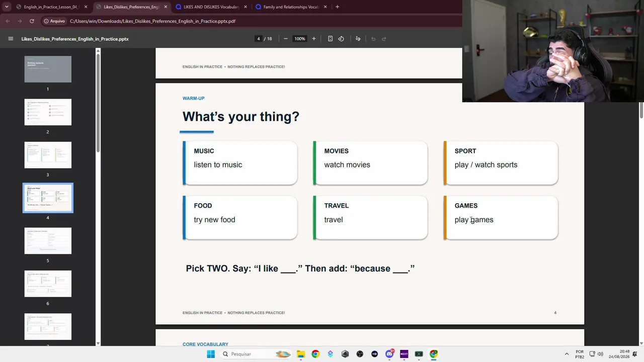The width and height of the screenshot is (644, 362).
Task: Open the Family and Relationships Vocabulary tab
Action: coord(291,7)
